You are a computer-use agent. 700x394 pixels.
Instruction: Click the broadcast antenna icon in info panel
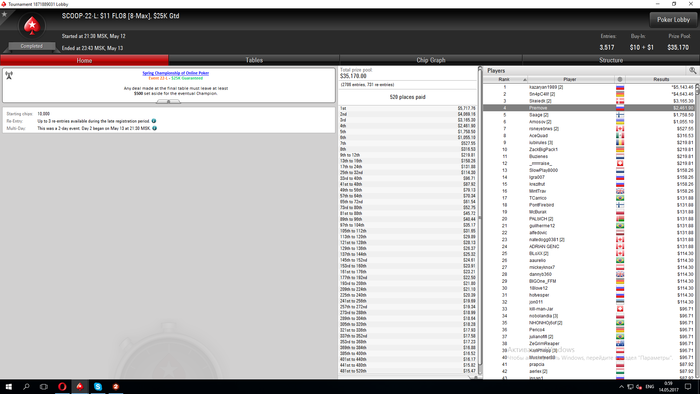[9, 75]
